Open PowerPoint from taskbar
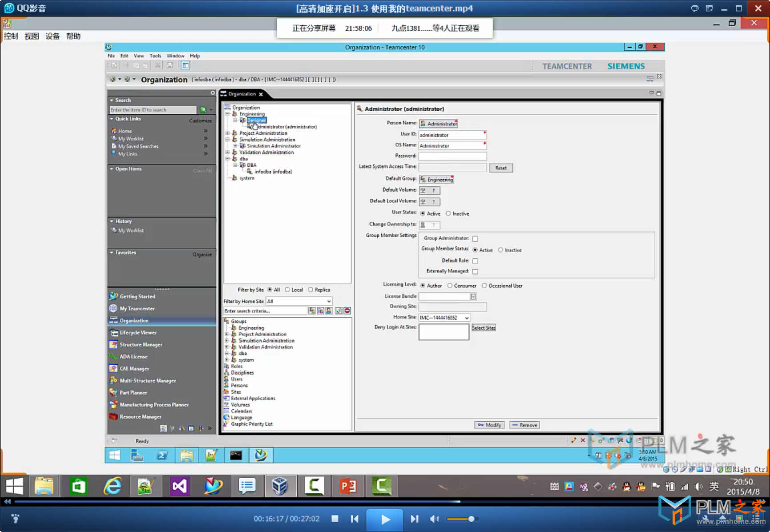The height and width of the screenshot is (532, 770). [x=348, y=486]
